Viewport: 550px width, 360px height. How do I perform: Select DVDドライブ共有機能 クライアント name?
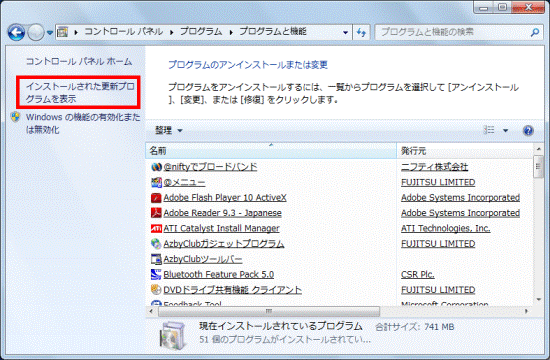(233, 290)
